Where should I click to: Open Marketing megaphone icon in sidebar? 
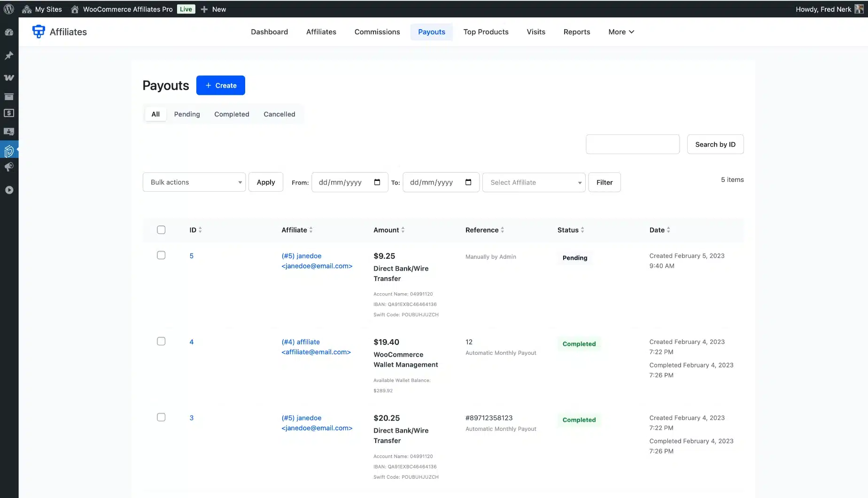9,167
